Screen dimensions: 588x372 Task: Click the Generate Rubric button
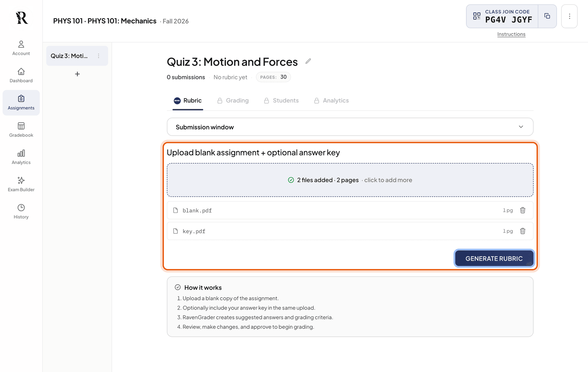pos(494,258)
